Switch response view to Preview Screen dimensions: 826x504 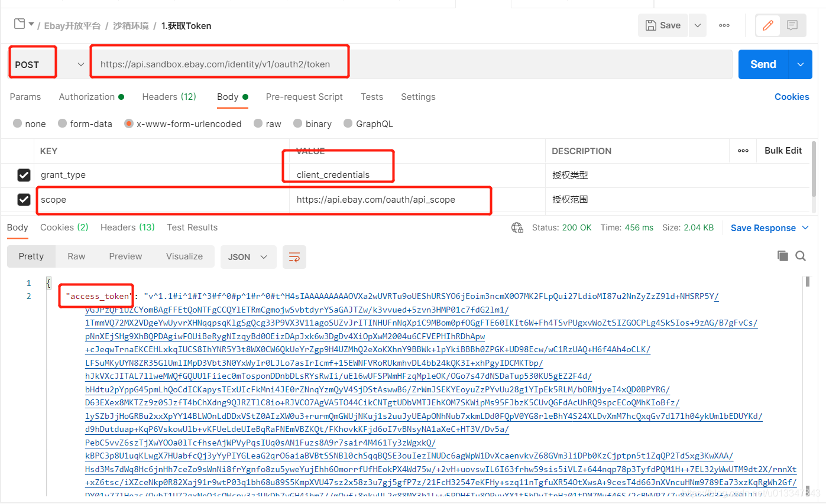[125, 256]
